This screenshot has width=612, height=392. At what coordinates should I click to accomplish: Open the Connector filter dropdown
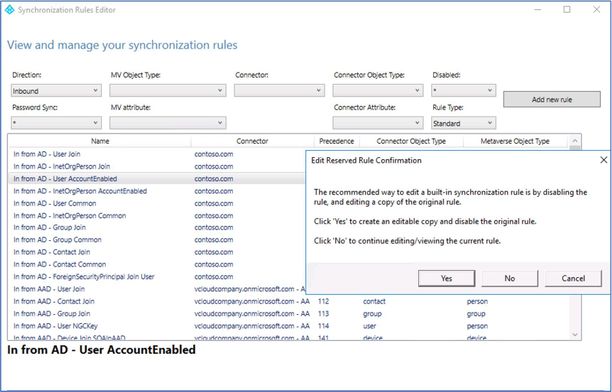[x=279, y=91]
